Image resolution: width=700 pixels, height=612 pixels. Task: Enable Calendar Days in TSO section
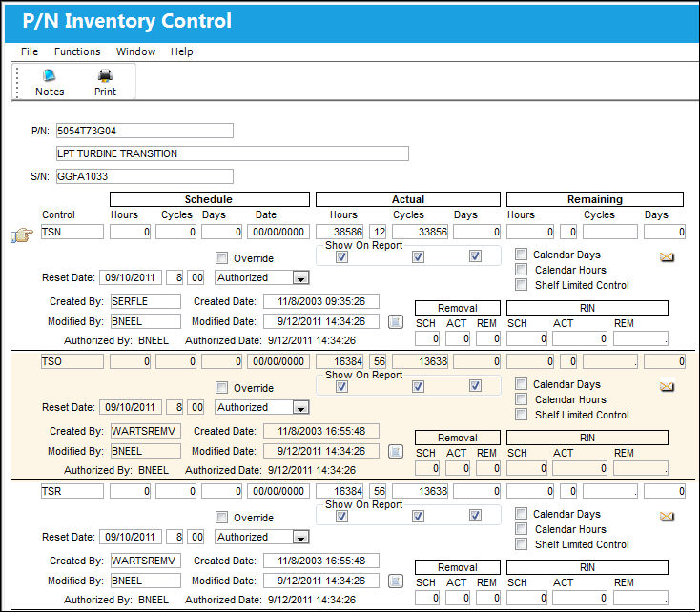521,383
